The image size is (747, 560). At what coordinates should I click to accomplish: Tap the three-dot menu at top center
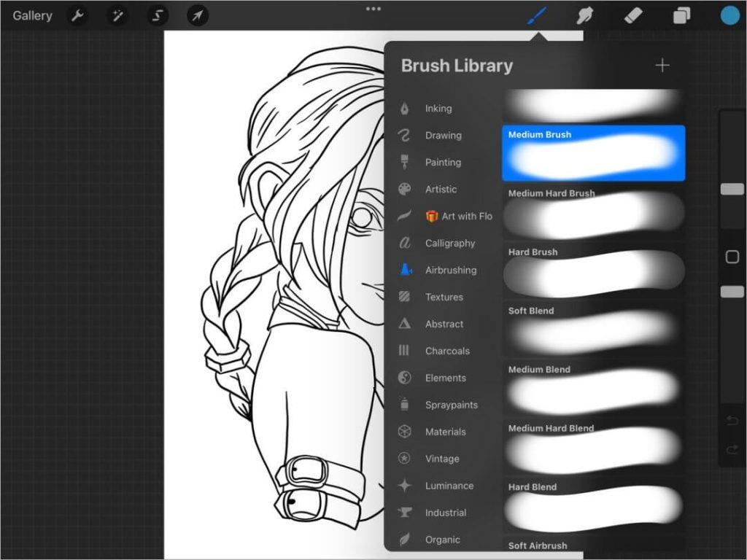point(373,9)
